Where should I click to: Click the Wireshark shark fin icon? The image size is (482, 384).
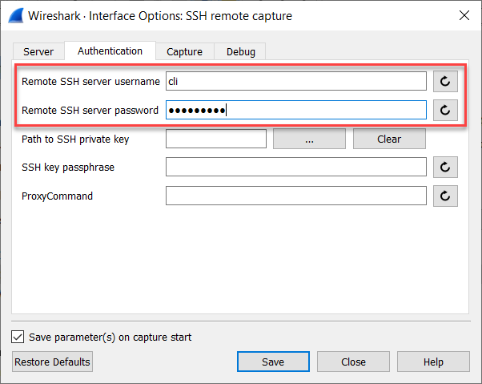click(16, 16)
